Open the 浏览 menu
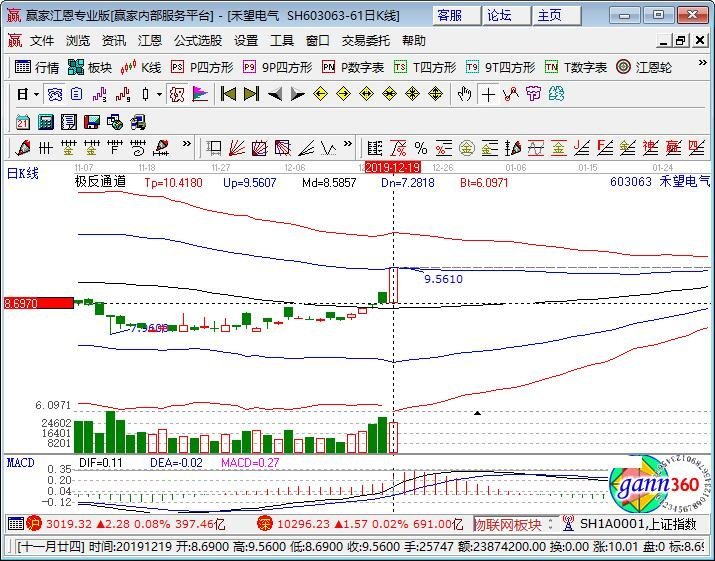The image size is (715, 561). point(78,41)
